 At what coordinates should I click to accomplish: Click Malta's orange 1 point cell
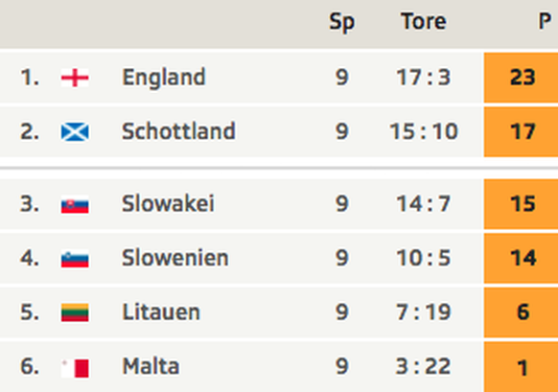pyautogui.click(x=521, y=367)
